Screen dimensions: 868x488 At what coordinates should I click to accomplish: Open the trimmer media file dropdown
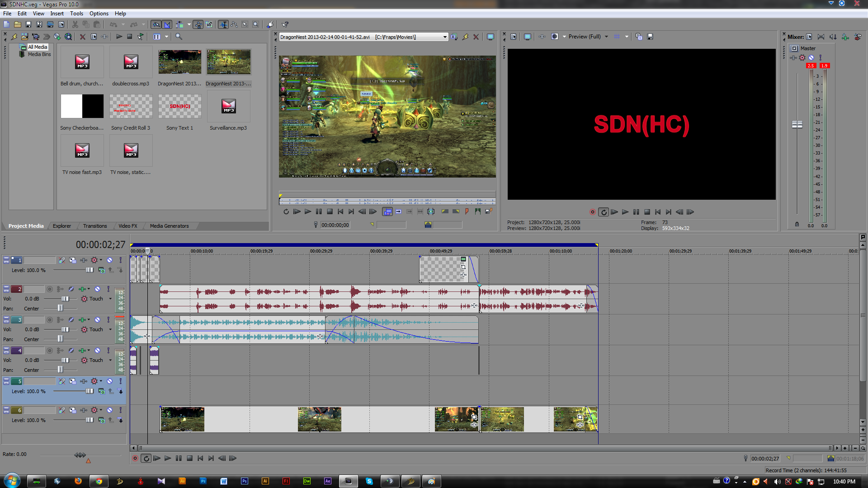tap(445, 37)
